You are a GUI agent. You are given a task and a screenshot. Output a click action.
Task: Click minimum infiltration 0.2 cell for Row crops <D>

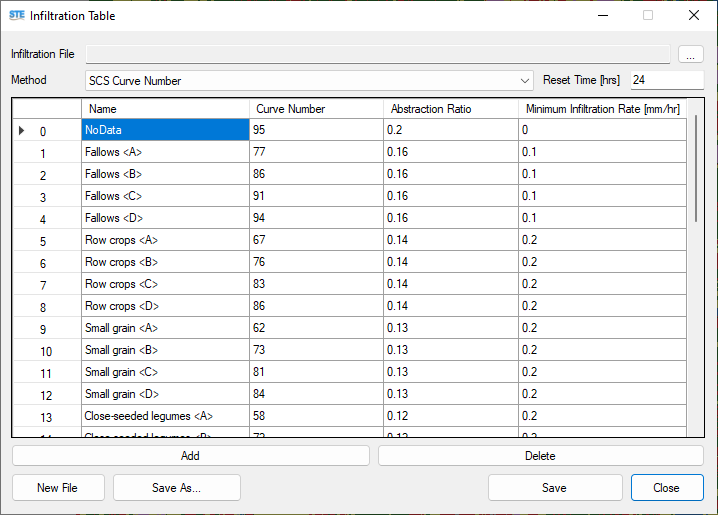[603, 305]
